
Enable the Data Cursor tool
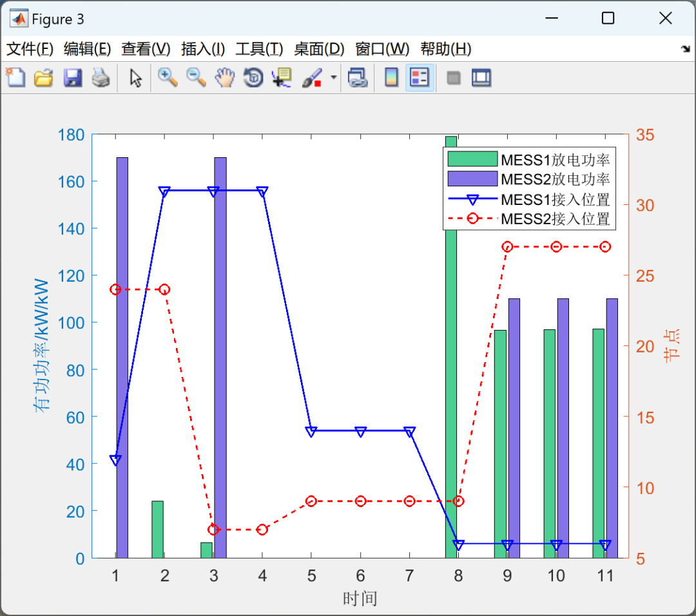coord(282,78)
